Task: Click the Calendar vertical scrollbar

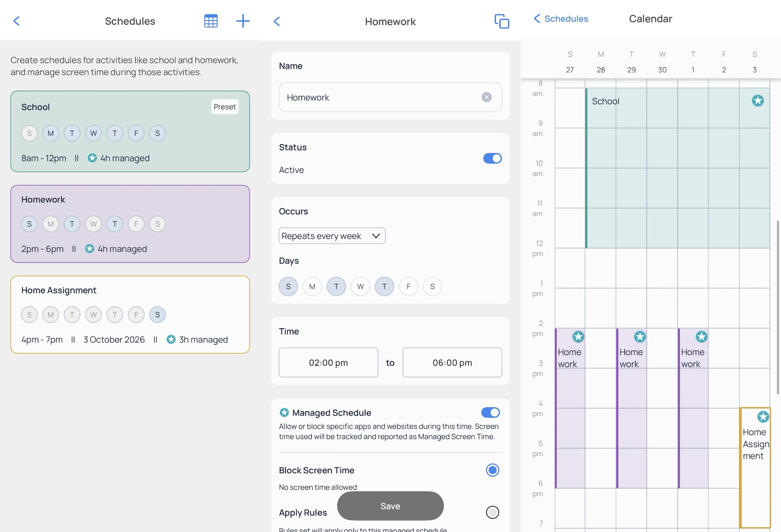Action: (778, 307)
